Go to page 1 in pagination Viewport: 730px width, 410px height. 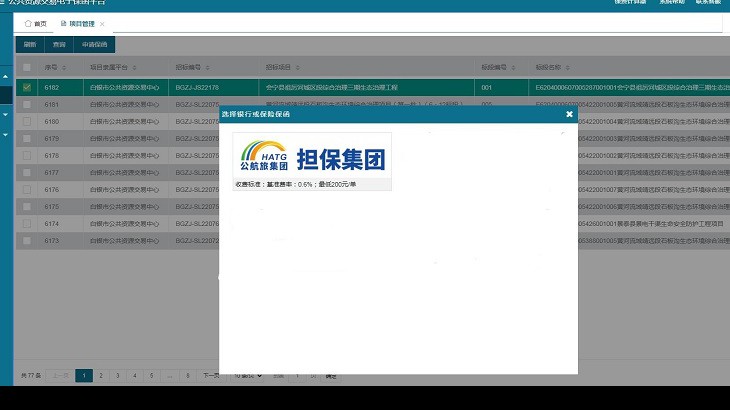pos(84,376)
